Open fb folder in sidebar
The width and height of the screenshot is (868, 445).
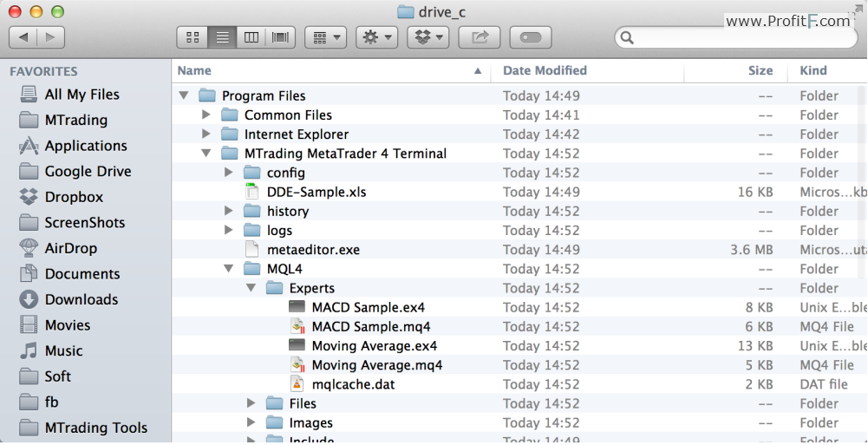pyautogui.click(x=39, y=402)
